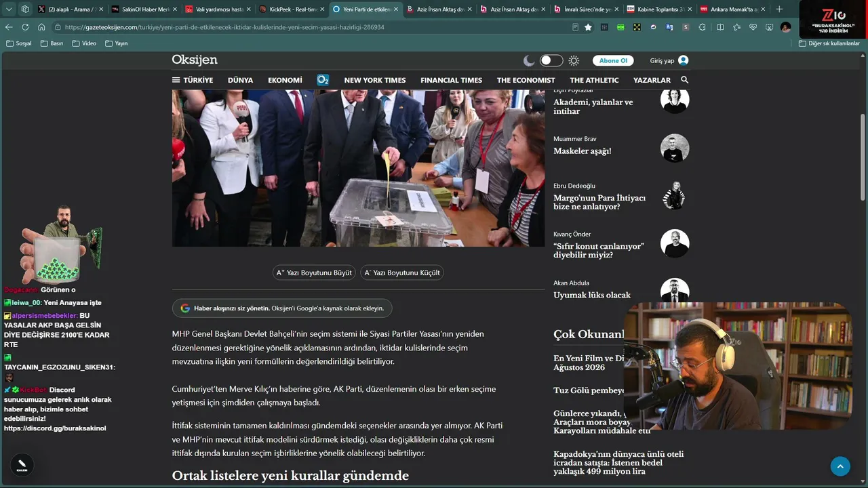Open the browser favorites list icon
The width and height of the screenshot is (868, 488).
[x=736, y=27]
